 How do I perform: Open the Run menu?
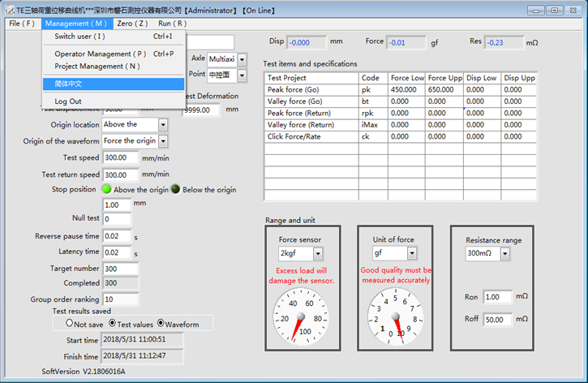pyautogui.click(x=172, y=24)
